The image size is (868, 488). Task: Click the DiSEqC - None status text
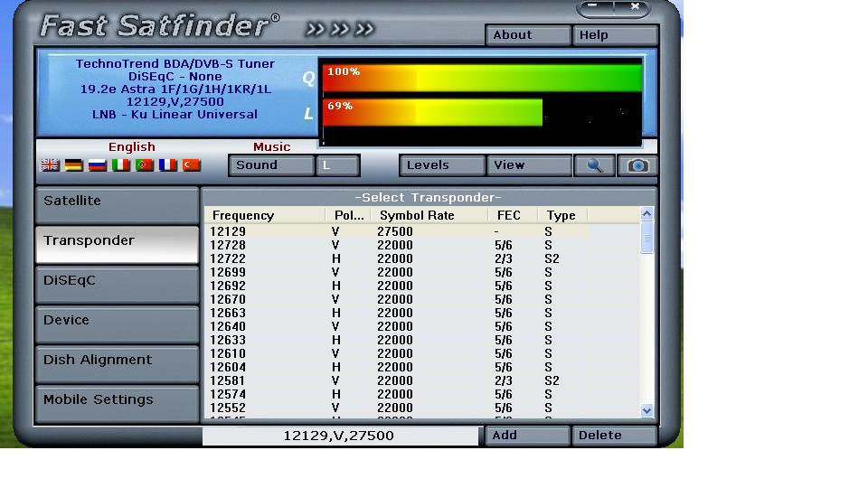(175, 76)
